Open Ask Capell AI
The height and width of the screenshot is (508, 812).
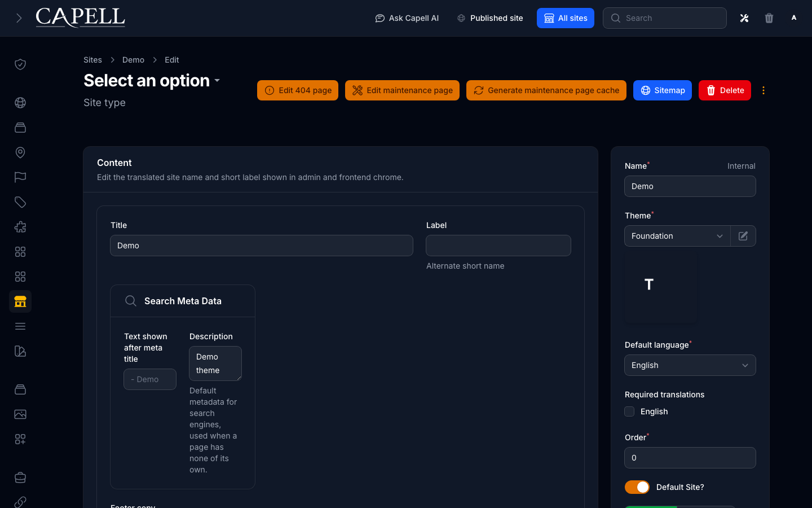(x=407, y=18)
